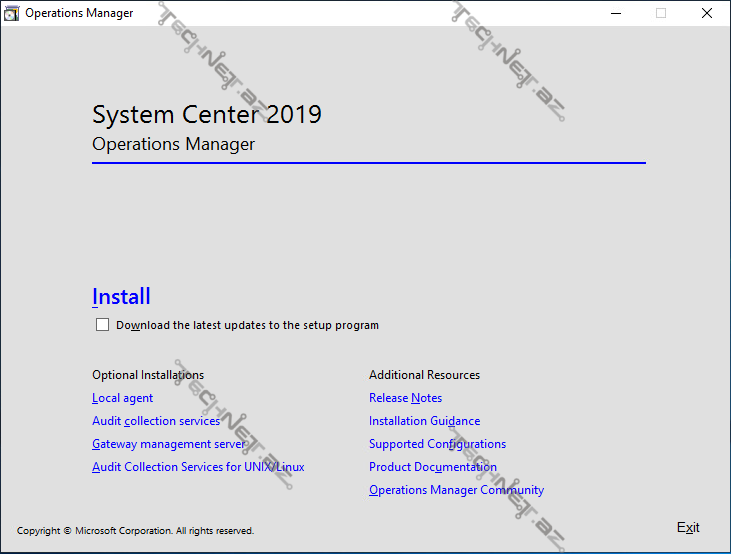Screen dimensions: 731x554
Task: Click the Optional Installations section heading
Action: 148,375
